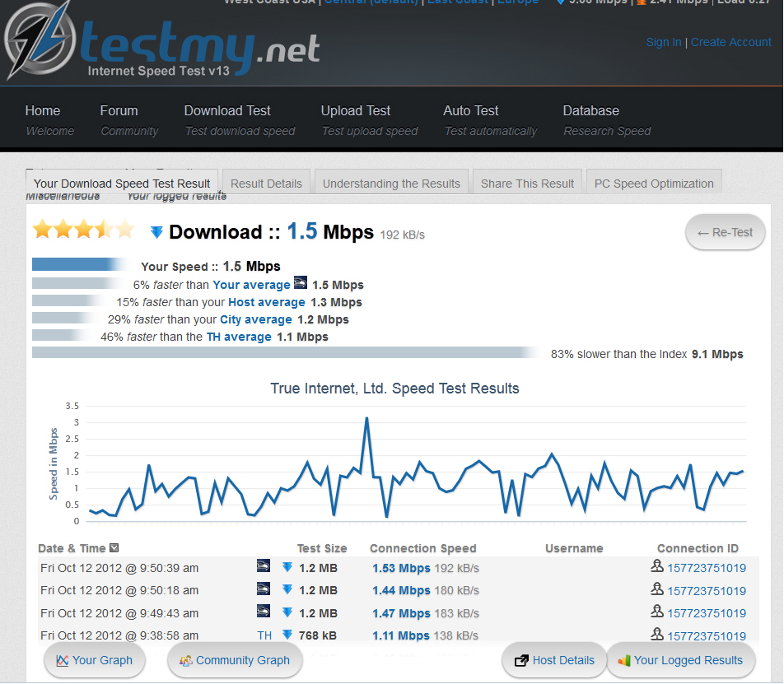Click the user icon in the 9:38:58 am row
The image size is (784, 684).
point(657,634)
